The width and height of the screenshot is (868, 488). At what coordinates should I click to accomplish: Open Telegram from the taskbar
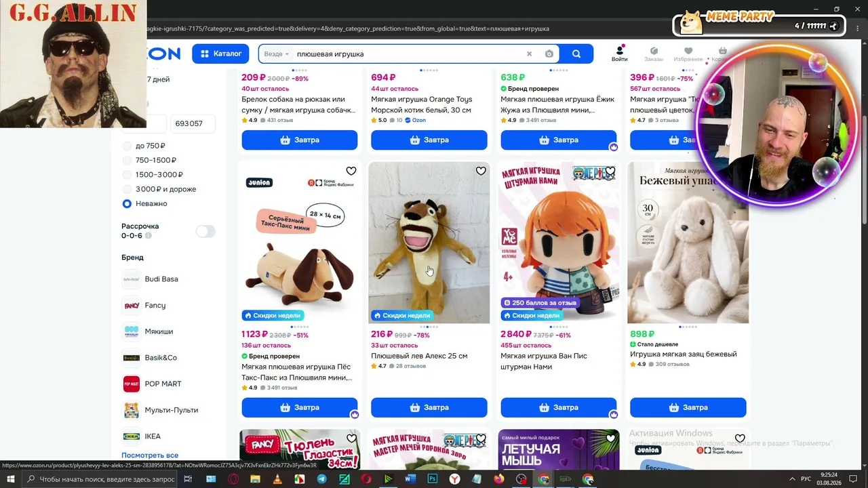(x=321, y=479)
